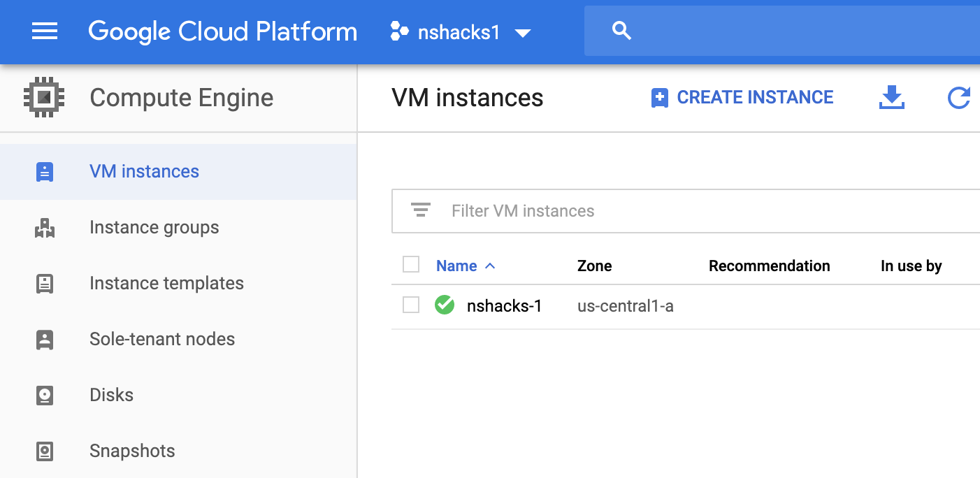
Task: Click the filter list icon
Action: coord(420,210)
